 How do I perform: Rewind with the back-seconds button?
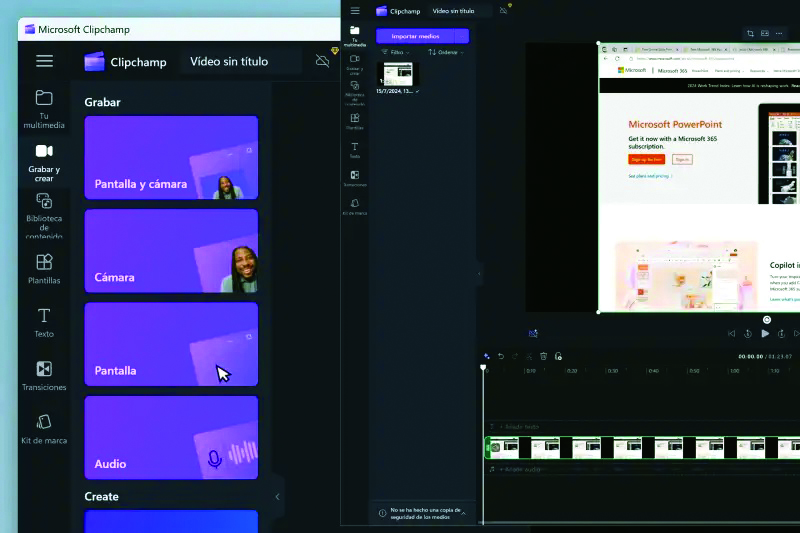tap(748, 334)
